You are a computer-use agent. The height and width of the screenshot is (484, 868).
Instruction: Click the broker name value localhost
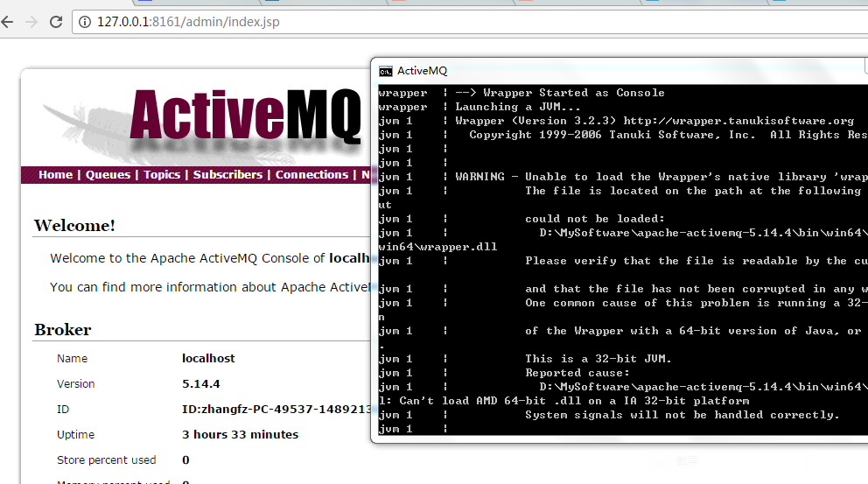point(208,359)
